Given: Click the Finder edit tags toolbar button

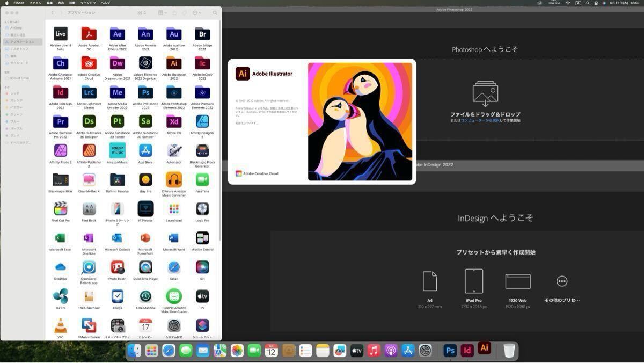Looking at the screenshot, I should tap(184, 13).
